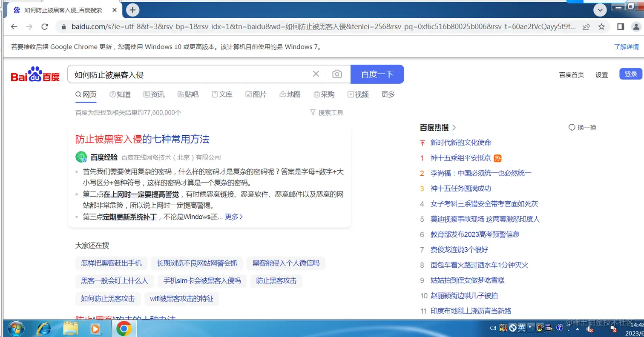
Task: Go to Baidu home via the Baidu logo
Action: [35, 74]
